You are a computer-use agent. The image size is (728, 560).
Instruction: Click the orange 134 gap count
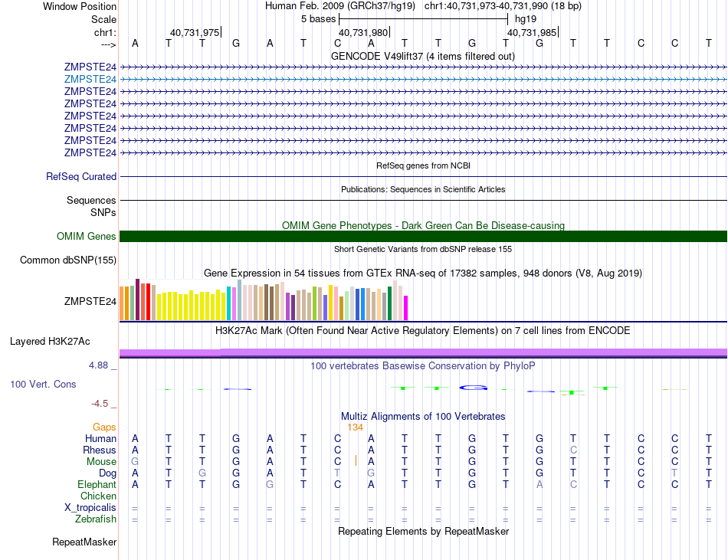[355, 427]
